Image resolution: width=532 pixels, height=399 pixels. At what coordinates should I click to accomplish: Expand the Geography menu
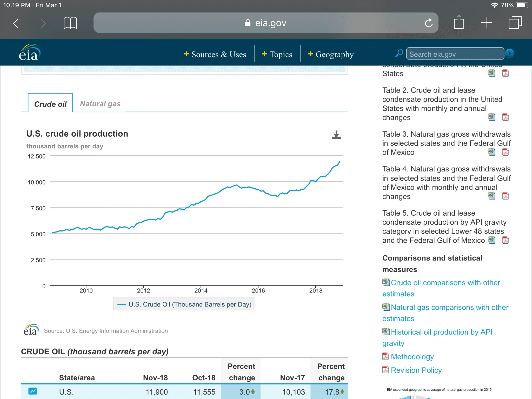click(x=331, y=54)
